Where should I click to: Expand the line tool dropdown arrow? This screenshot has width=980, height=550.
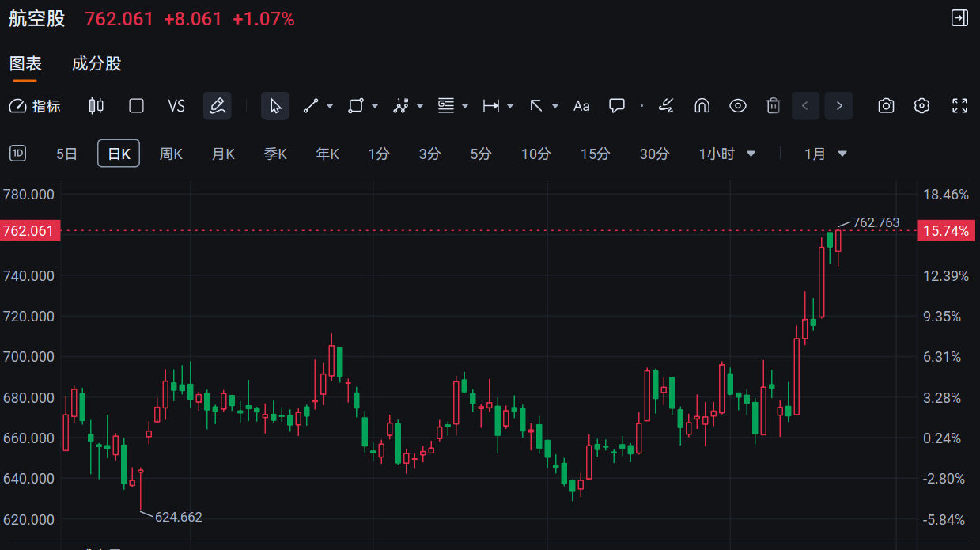(330, 106)
